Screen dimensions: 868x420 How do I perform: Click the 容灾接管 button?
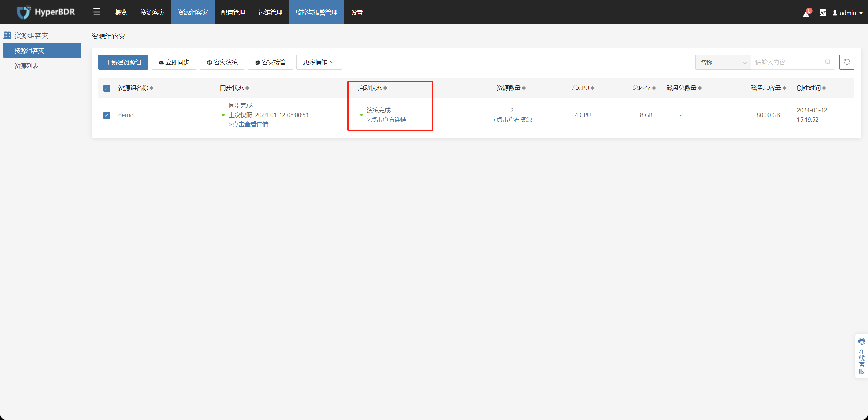click(270, 62)
